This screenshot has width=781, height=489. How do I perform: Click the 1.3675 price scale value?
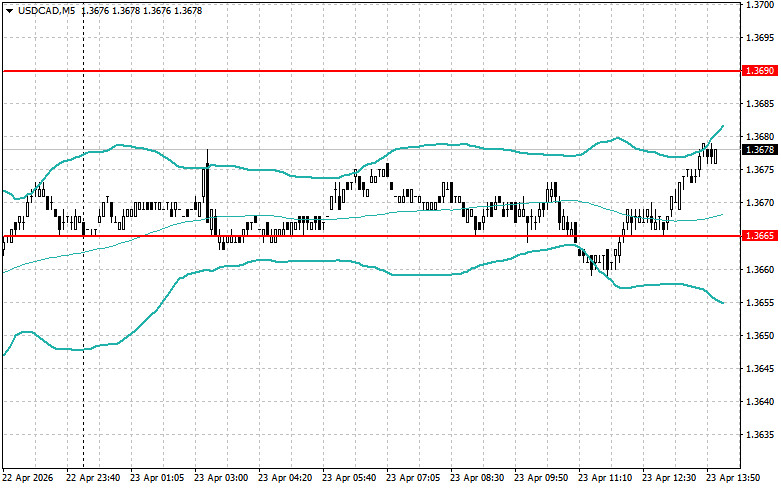pos(760,170)
